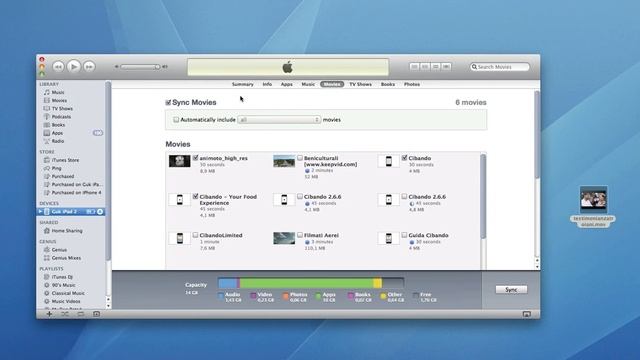Click the green Apps segment of capacity bar
Screen dimensions: 640x360
306,283
